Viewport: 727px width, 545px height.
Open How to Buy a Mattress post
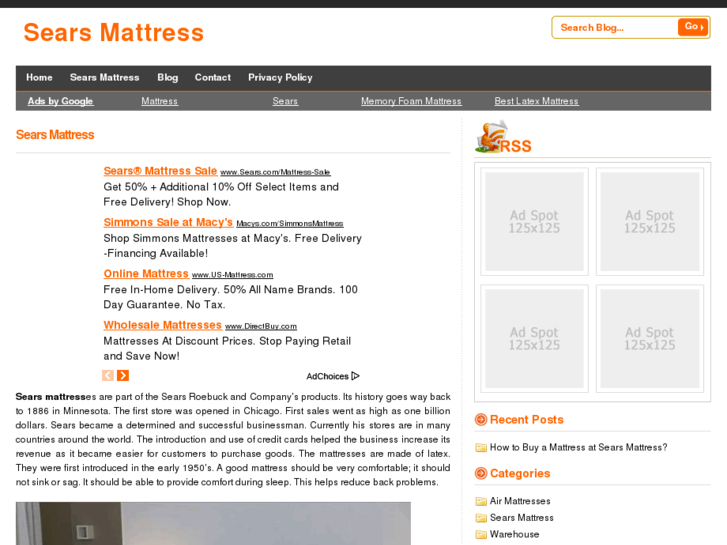click(x=579, y=447)
